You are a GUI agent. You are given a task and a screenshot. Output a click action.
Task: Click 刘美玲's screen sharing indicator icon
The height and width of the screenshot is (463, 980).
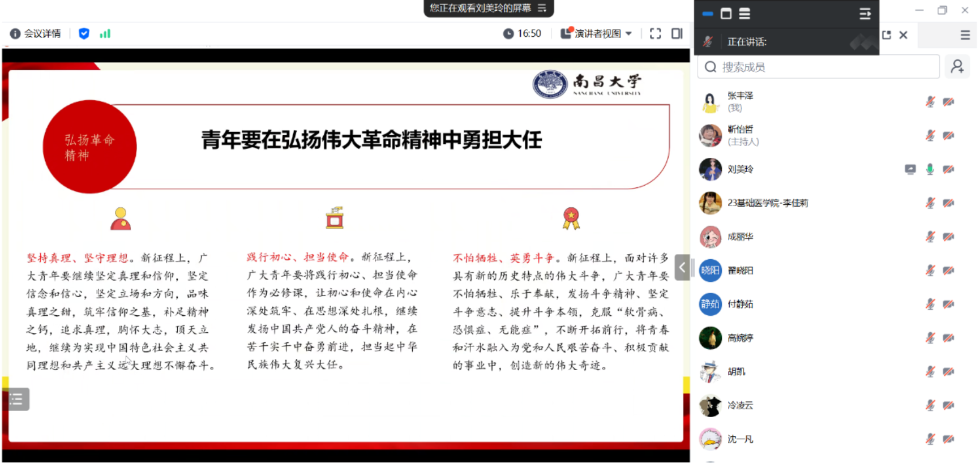pyautogui.click(x=910, y=169)
